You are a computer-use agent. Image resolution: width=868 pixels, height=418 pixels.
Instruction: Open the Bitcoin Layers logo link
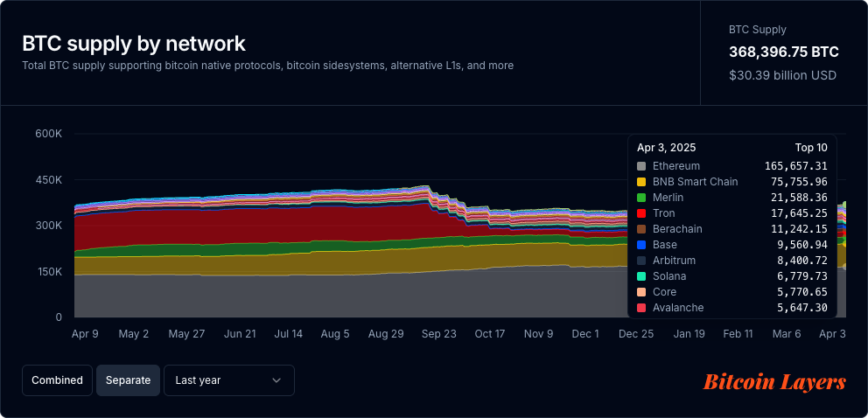[774, 382]
